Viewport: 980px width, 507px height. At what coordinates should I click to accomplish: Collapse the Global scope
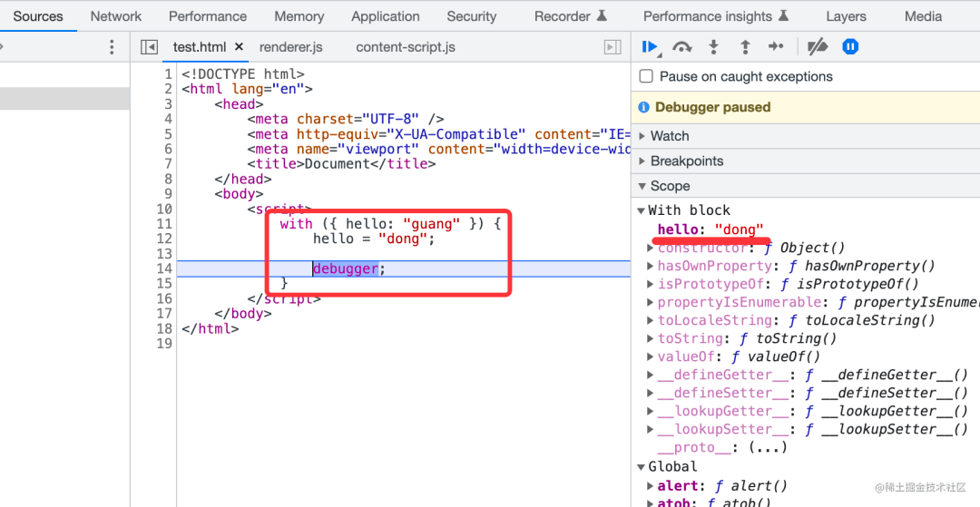(641, 466)
